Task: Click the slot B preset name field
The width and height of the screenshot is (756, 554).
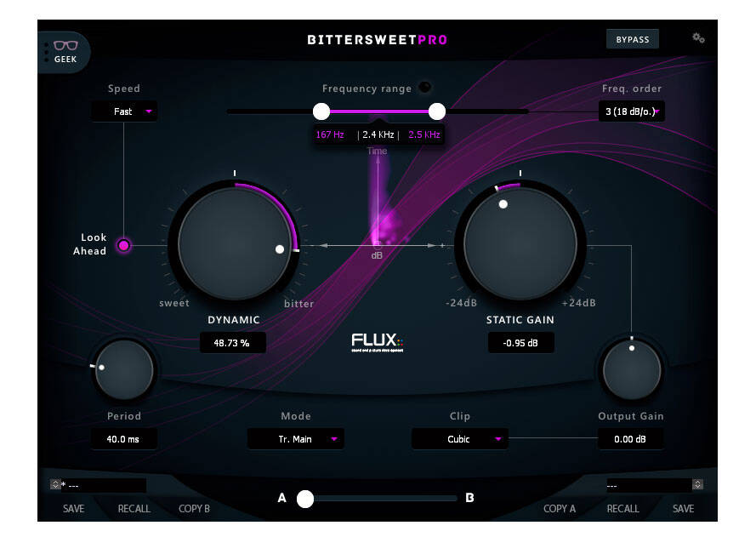Action: pos(649,485)
